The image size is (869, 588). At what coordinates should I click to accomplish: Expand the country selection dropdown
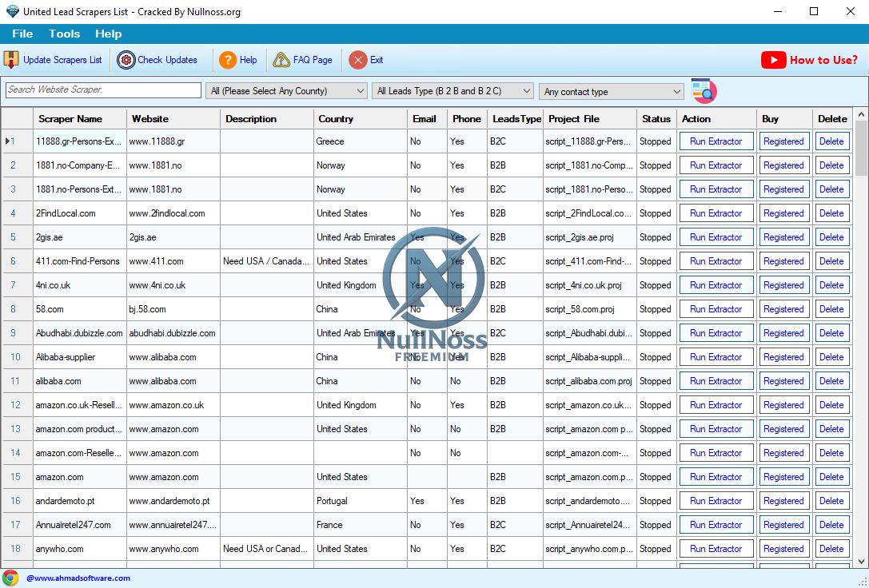[360, 91]
